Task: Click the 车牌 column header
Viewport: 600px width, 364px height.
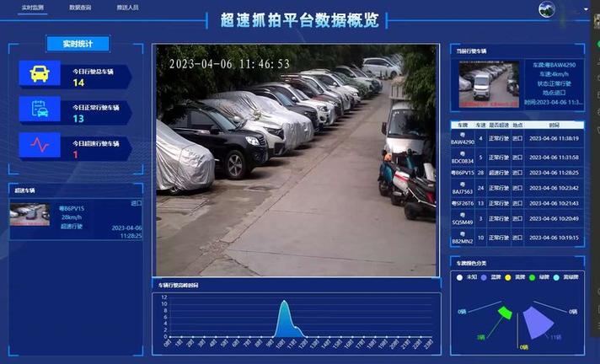Action: [463, 126]
